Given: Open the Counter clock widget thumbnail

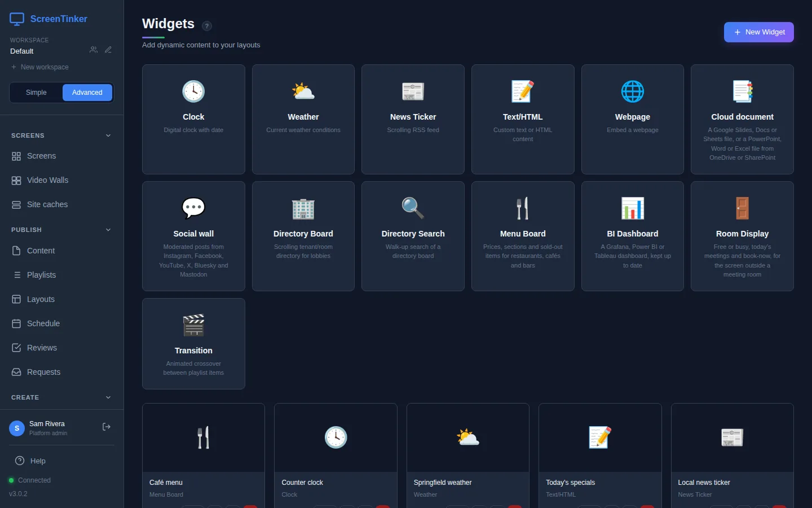Looking at the screenshot, I should pyautogui.click(x=336, y=437).
